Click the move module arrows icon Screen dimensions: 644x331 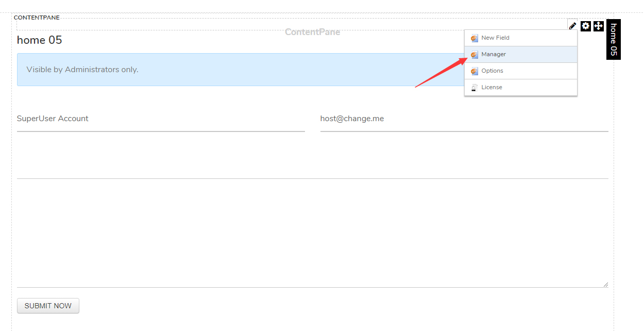[x=598, y=26]
